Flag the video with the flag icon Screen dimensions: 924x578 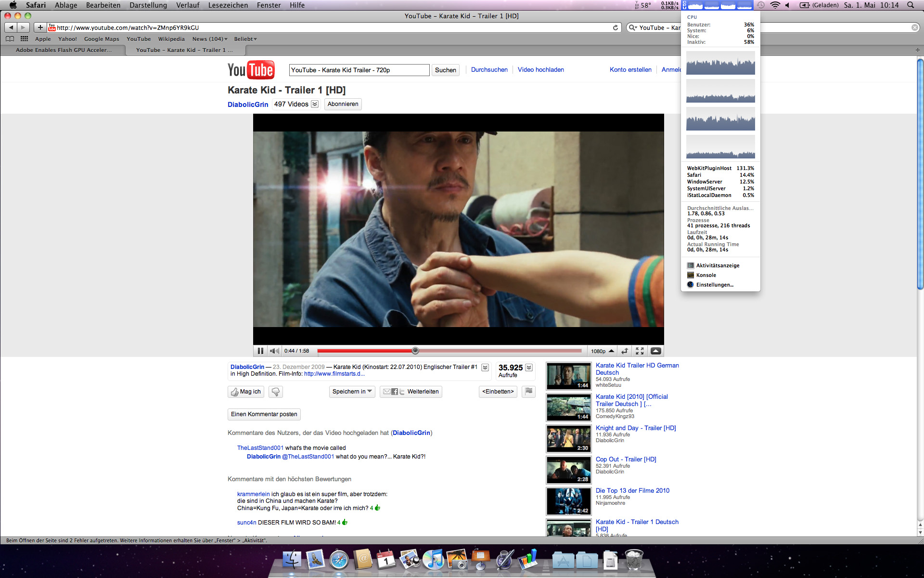(528, 392)
